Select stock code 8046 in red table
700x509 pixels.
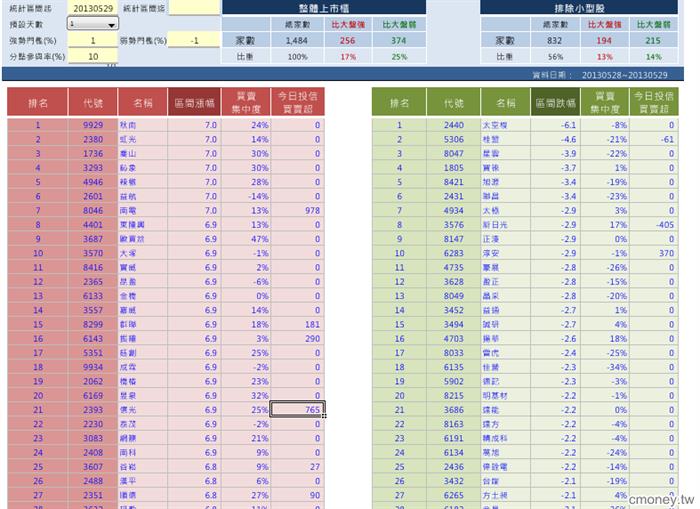click(x=93, y=210)
